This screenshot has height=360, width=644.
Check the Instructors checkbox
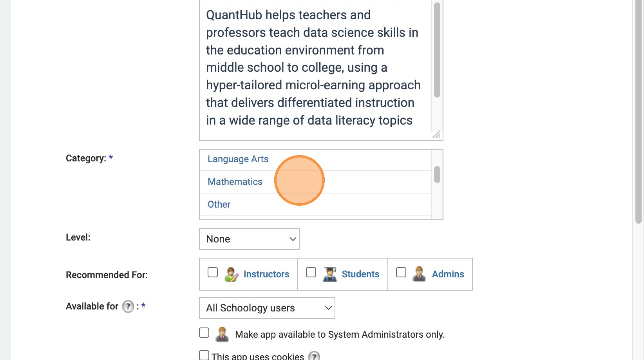coord(213,272)
